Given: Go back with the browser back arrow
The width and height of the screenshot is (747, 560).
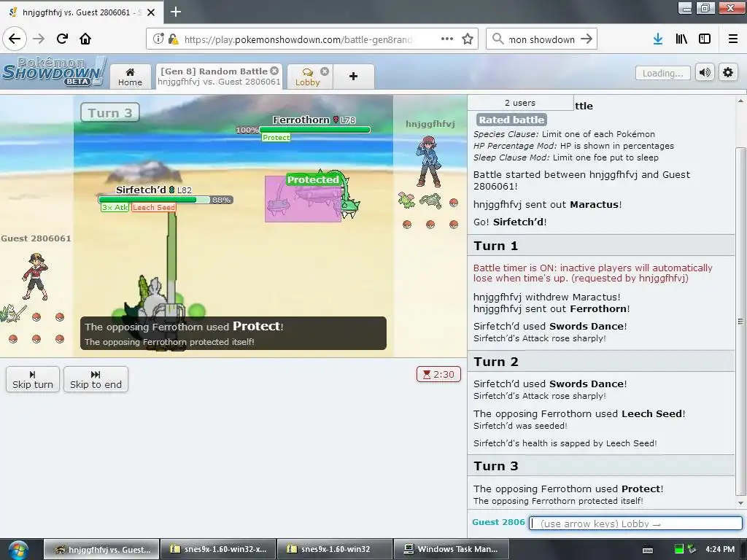Looking at the screenshot, I should point(15,39).
